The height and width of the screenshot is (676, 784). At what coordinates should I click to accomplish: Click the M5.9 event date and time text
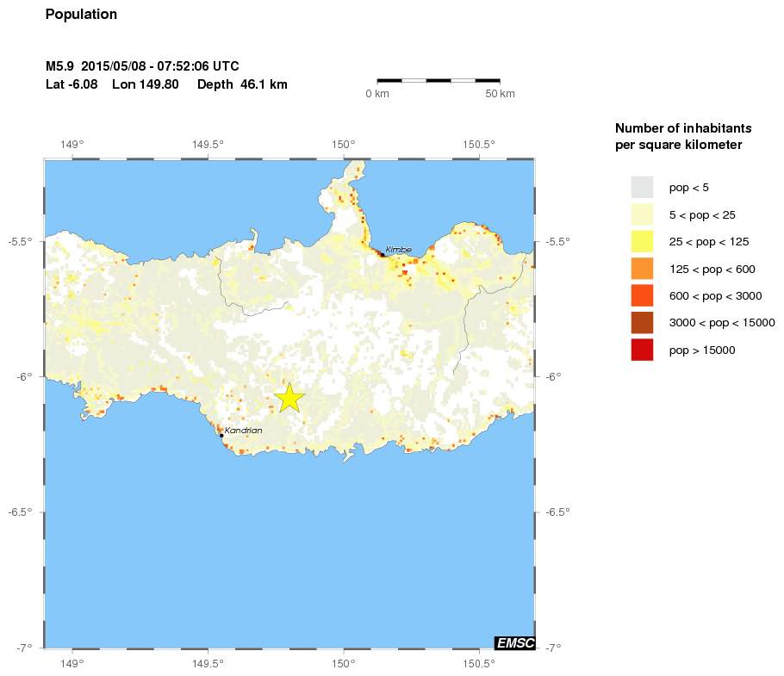pyautogui.click(x=142, y=66)
